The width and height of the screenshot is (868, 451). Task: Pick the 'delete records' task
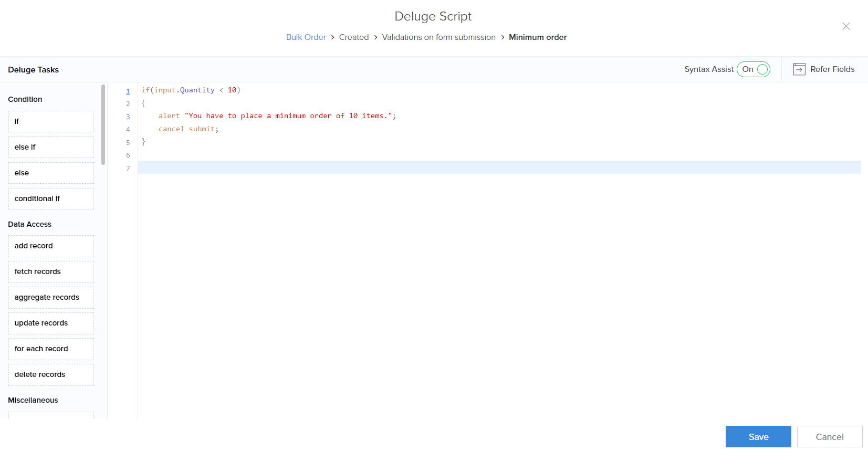[51, 374]
